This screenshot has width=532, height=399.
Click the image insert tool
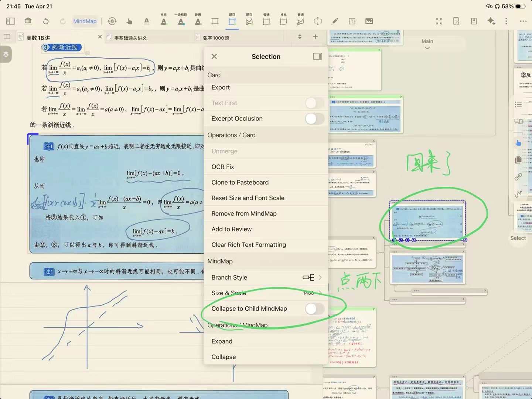[369, 21]
